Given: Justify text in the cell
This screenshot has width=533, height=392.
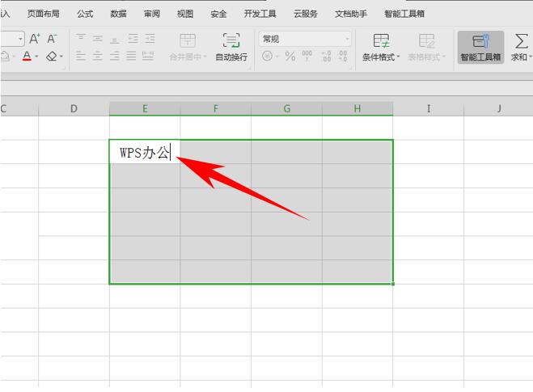Looking at the screenshot, I should pyautogui.click(x=131, y=56).
